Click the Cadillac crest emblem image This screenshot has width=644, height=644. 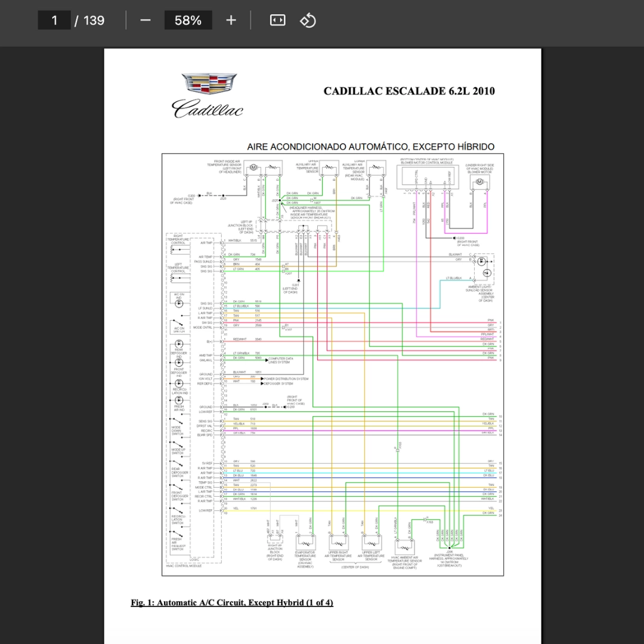point(209,83)
